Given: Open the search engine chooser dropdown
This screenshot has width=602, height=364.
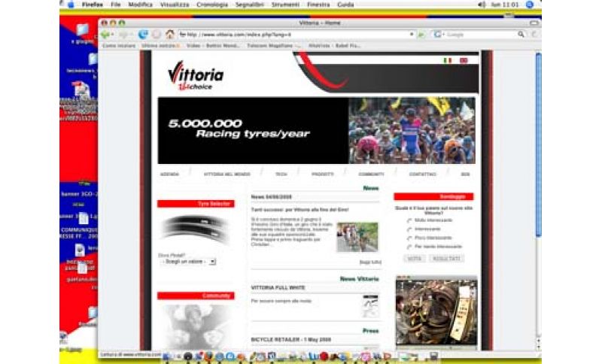Looking at the screenshot, I should (438, 35).
